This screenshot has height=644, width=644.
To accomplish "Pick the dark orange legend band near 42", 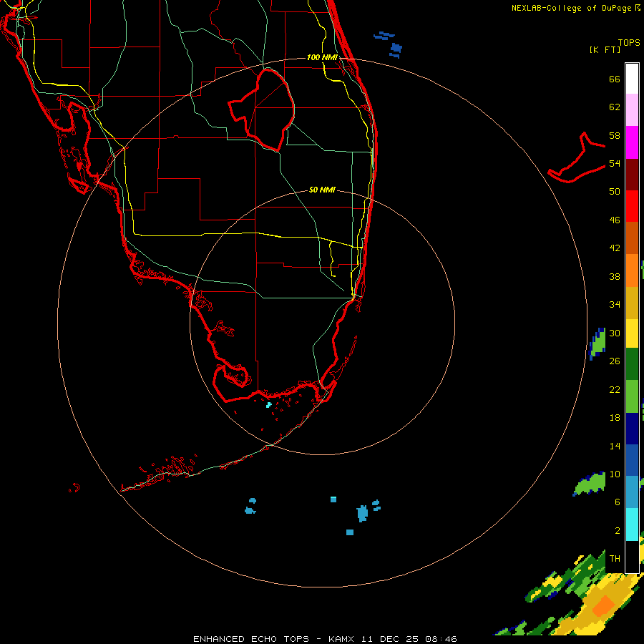I will point(632,238).
